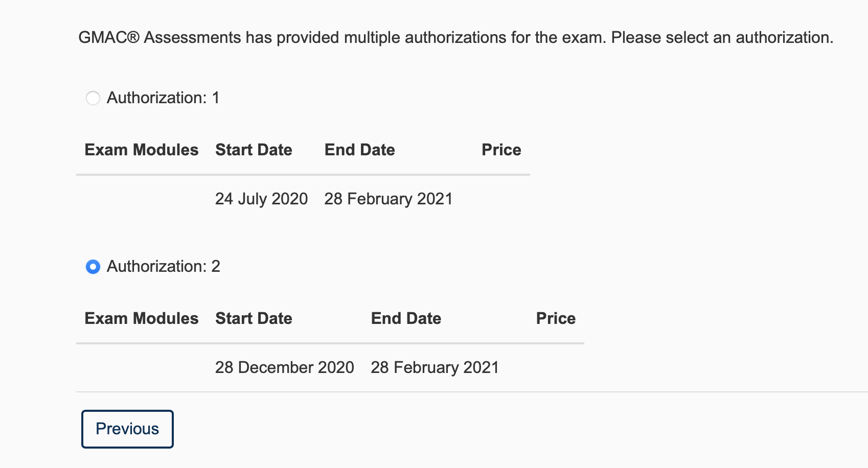Select the Authorization: 1 radio button
Screen dimensions: 868x468
click(93, 98)
